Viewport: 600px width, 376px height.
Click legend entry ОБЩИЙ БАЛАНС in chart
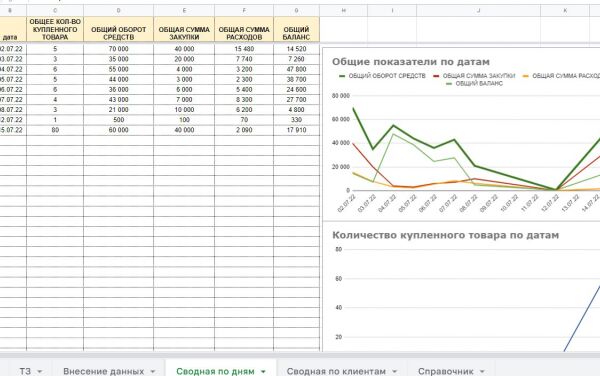click(x=474, y=83)
